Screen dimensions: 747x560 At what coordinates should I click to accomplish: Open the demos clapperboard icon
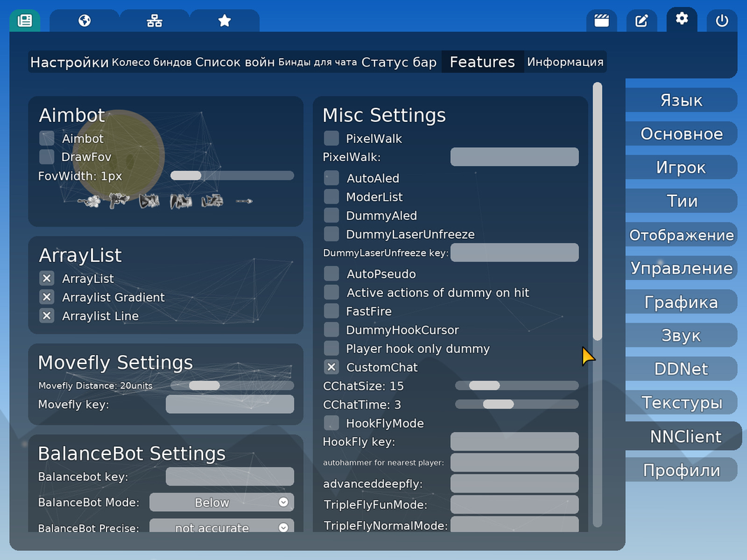601,21
